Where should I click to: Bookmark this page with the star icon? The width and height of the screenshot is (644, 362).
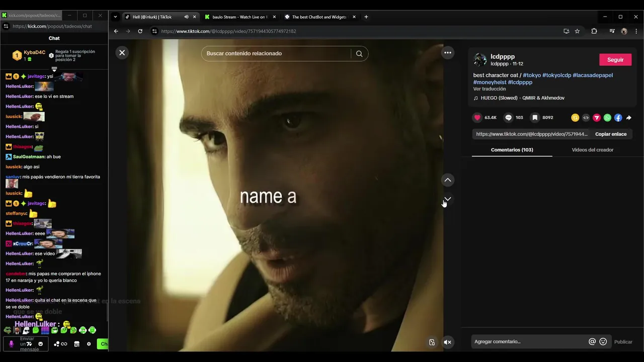(x=577, y=31)
